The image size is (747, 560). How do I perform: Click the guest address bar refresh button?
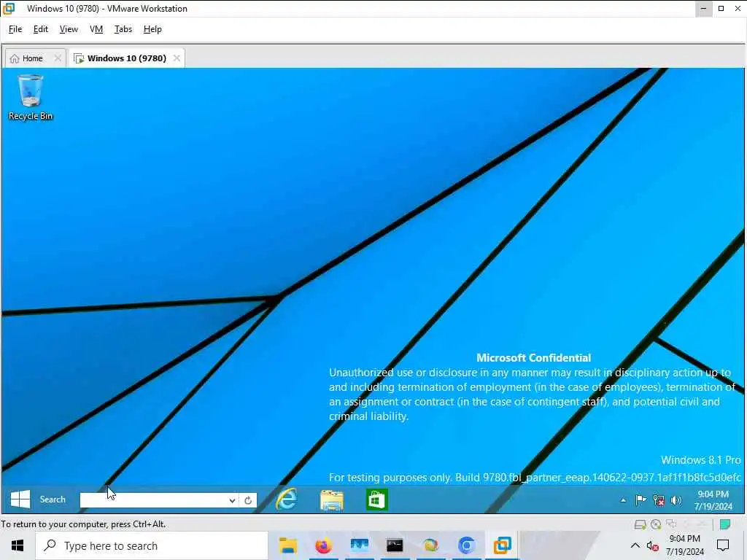click(x=248, y=500)
